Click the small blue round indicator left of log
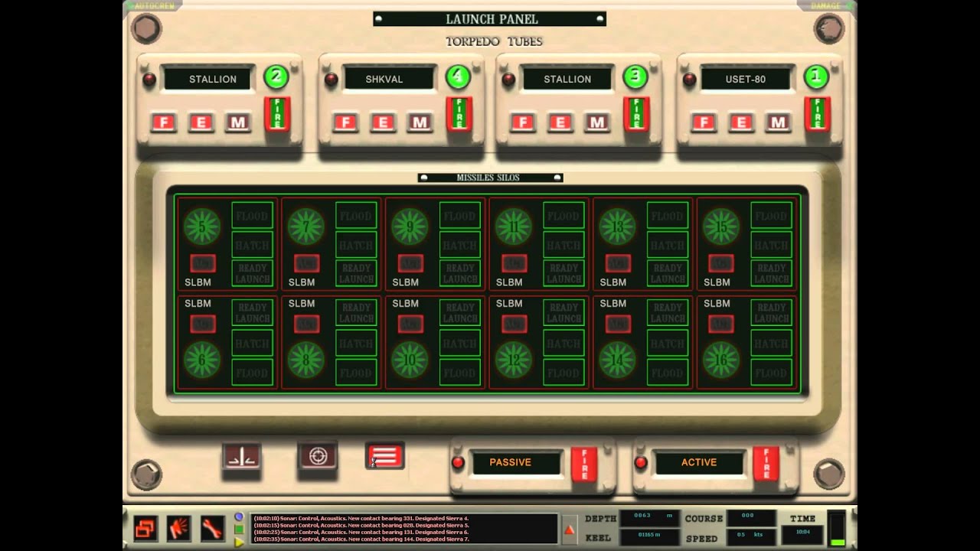Screen dimensions: 980x551 tap(239, 517)
